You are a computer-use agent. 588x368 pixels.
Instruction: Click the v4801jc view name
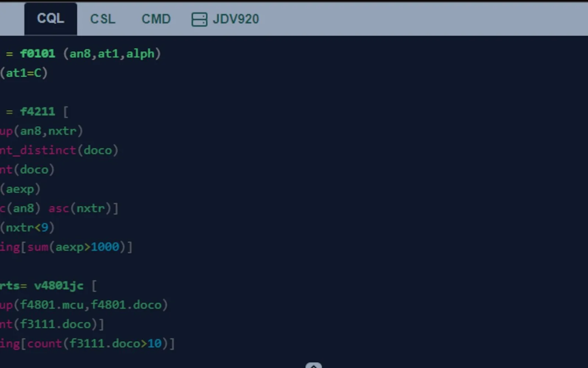[59, 286]
